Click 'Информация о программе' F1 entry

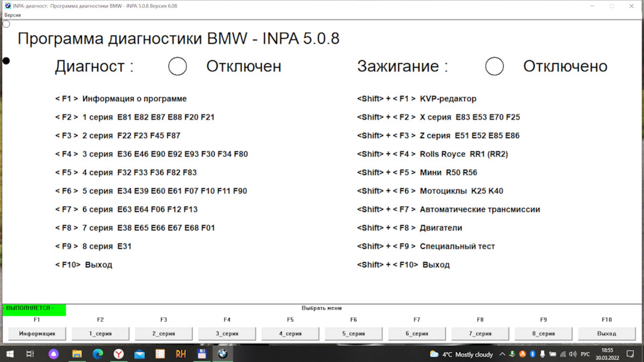pyautogui.click(x=121, y=99)
